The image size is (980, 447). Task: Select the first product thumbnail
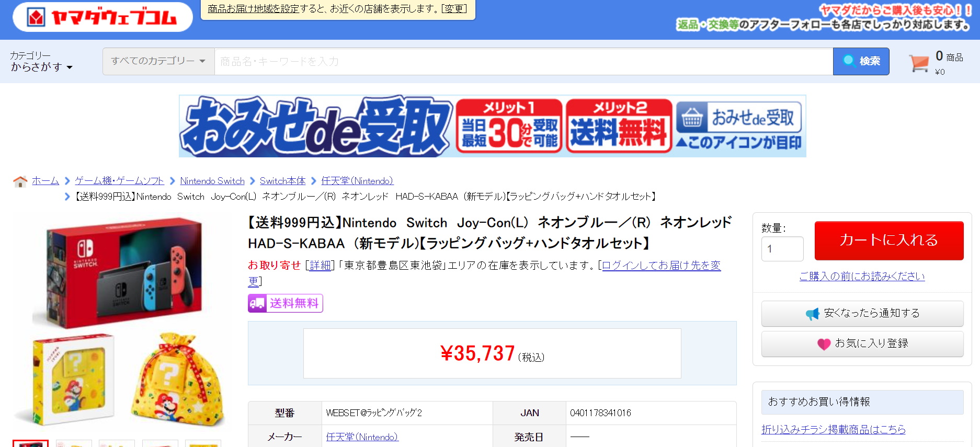pyautogui.click(x=30, y=443)
